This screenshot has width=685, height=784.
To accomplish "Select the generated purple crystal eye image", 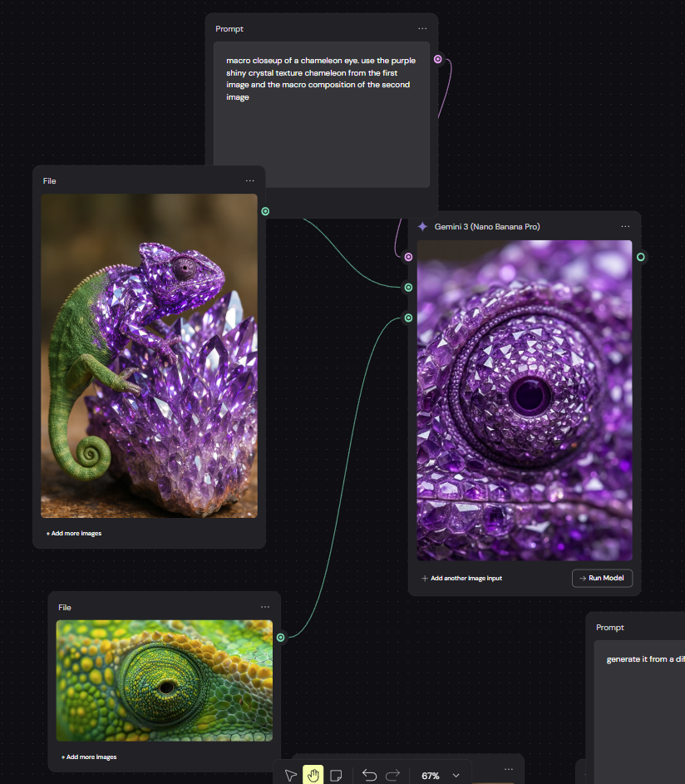I will pyautogui.click(x=525, y=401).
